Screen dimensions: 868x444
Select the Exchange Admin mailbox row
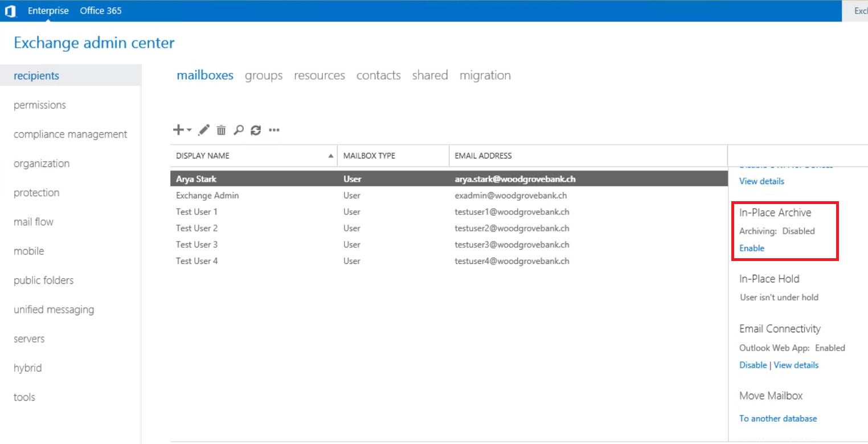[449, 195]
